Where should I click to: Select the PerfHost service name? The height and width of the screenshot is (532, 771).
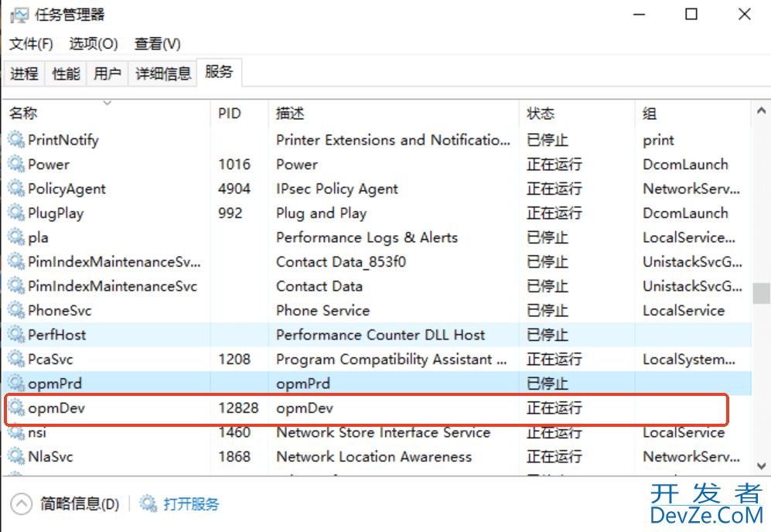tap(57, 335)
